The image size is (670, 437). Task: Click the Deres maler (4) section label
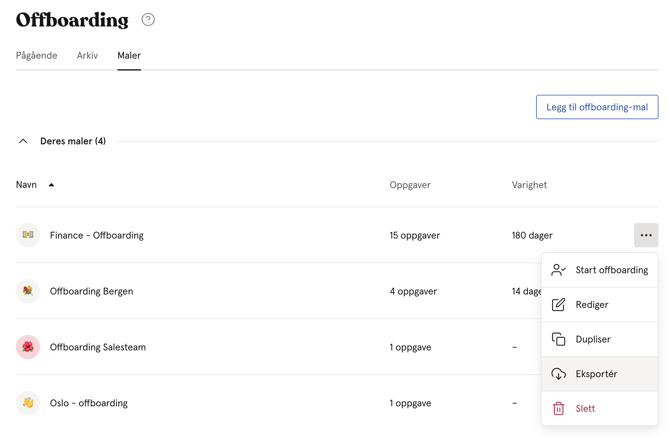73,141
